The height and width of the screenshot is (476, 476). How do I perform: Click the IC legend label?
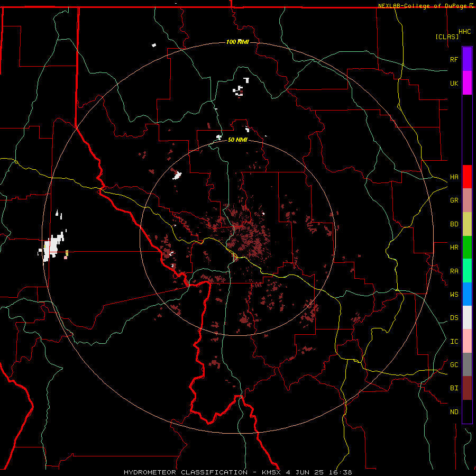coord(454,341)
